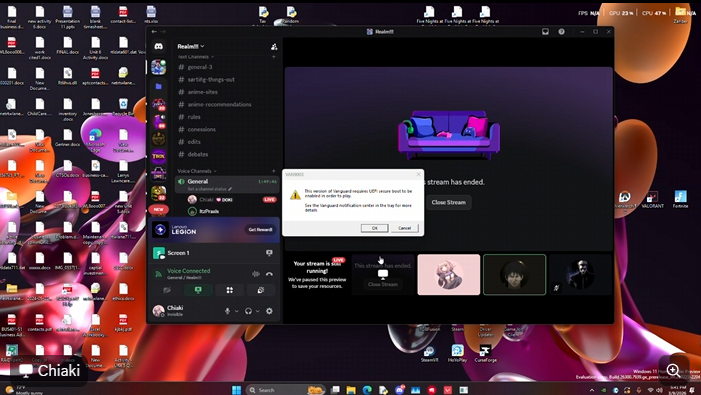
Task: Select the server icon with NEW badge
Action: (x=158, y=209)
